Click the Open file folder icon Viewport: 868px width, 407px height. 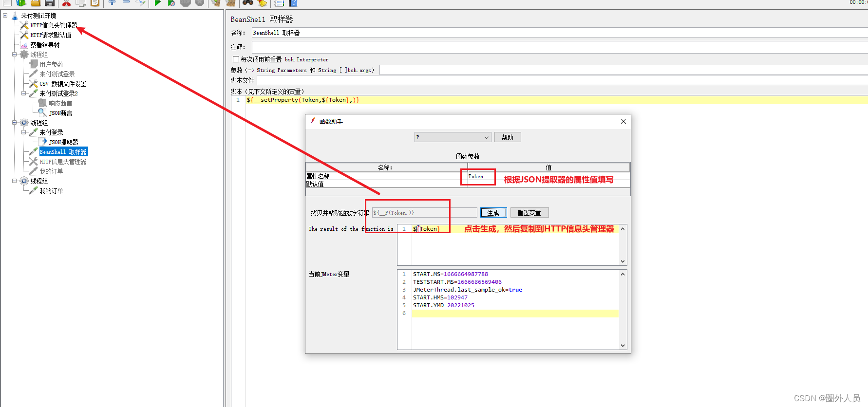pyautogui.click(x=36, y=2)
